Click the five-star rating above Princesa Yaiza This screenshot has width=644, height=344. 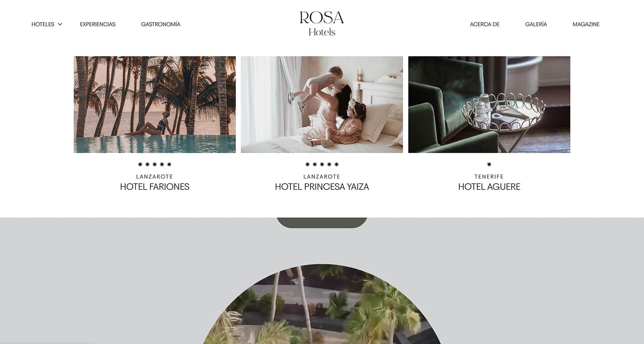click(322, 164)
